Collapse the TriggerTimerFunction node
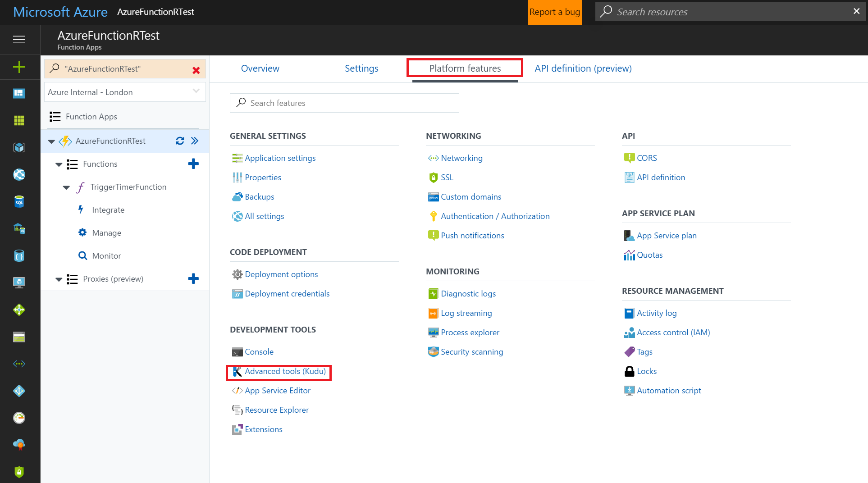Viewport: 868px width, 483px height. [66, 187]
